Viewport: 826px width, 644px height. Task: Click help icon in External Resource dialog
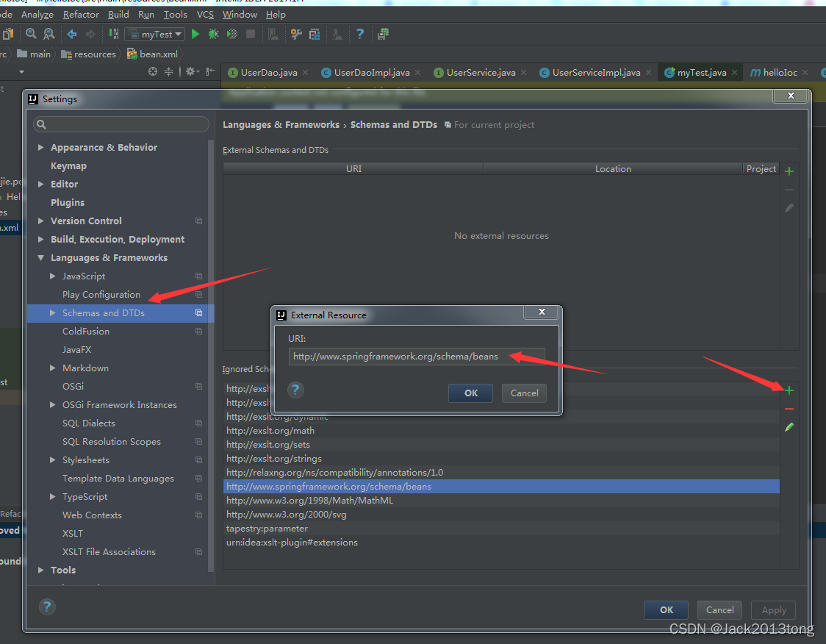pos(295,390)
